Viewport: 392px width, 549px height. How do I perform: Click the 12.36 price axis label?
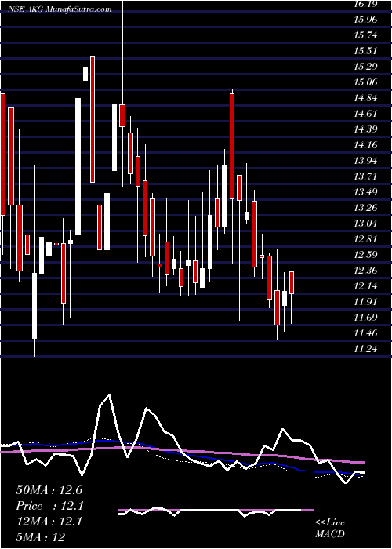[365, 271]
